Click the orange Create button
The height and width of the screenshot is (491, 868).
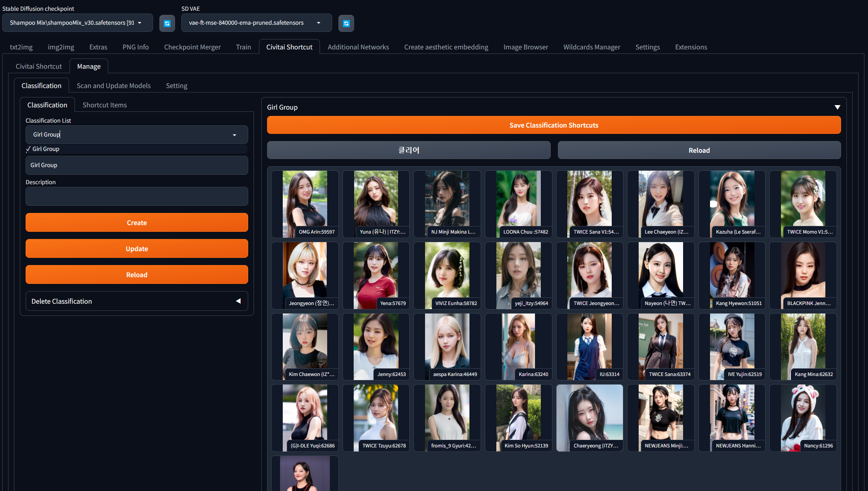(136, 223)
